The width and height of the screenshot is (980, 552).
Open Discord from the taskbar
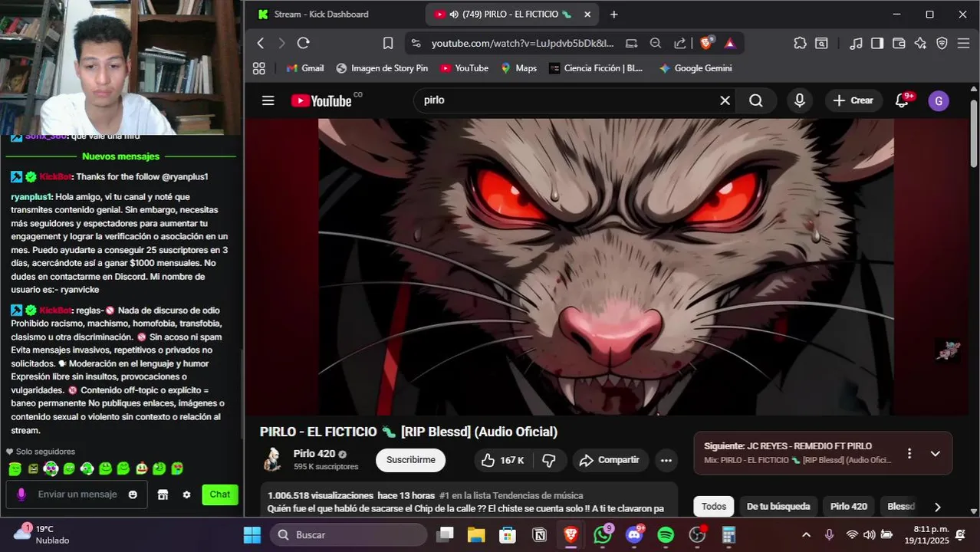pyautogui.click(x=634, y=534)
